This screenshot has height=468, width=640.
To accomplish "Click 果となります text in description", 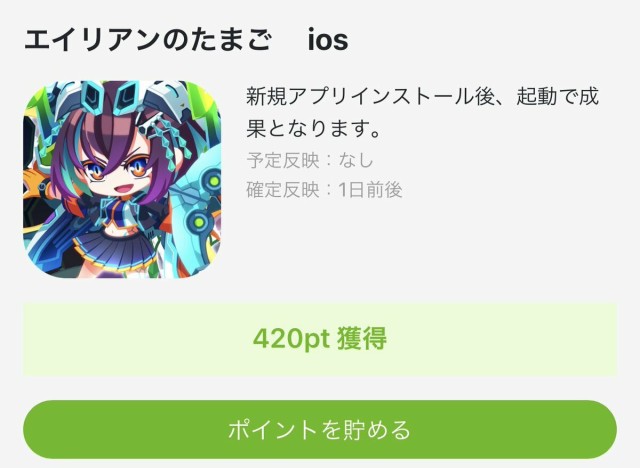I will tap(307, 129).
